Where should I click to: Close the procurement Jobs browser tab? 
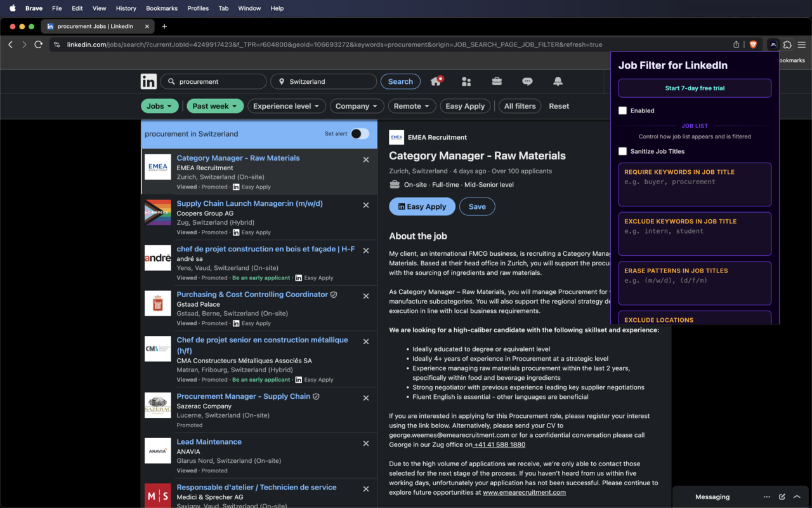147,26
